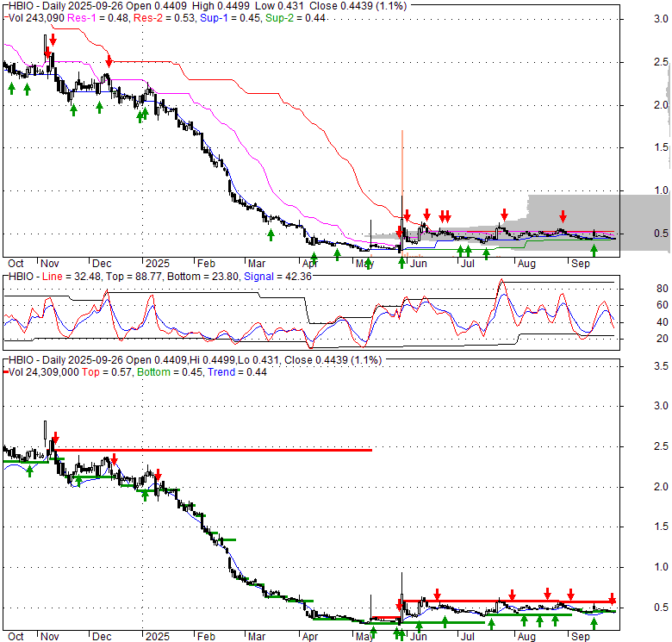Click the blue Sup-1 = 0.45 legend label
The image size is (672, 642).
click(x=231, y=18)
